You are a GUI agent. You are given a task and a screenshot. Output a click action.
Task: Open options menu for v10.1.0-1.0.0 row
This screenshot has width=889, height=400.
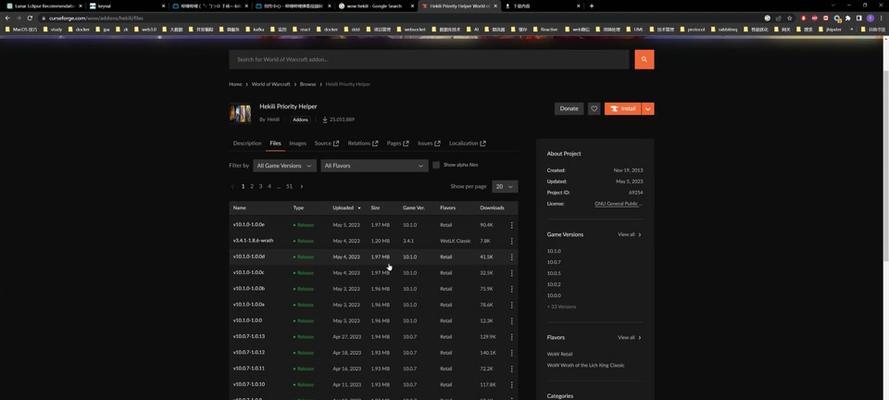[x=511, y=321]
